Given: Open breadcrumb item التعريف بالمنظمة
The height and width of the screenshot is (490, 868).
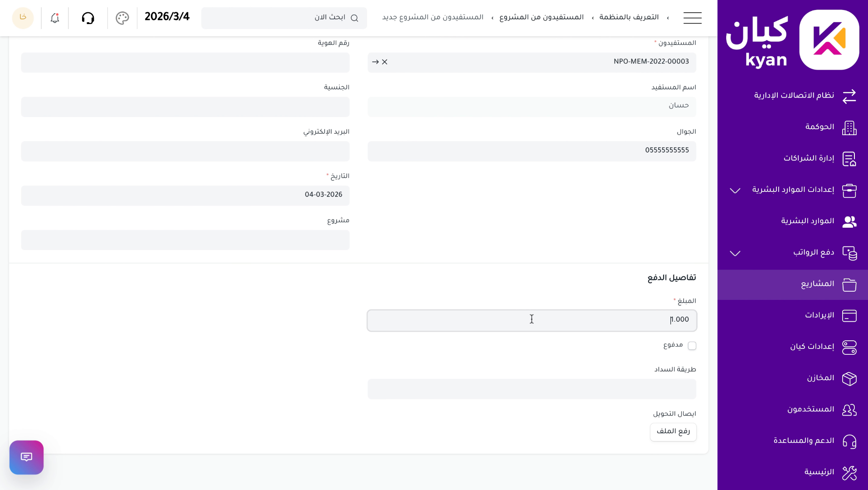Looking at the screenshot, I should pyautogui.click(x=629, y=17).
